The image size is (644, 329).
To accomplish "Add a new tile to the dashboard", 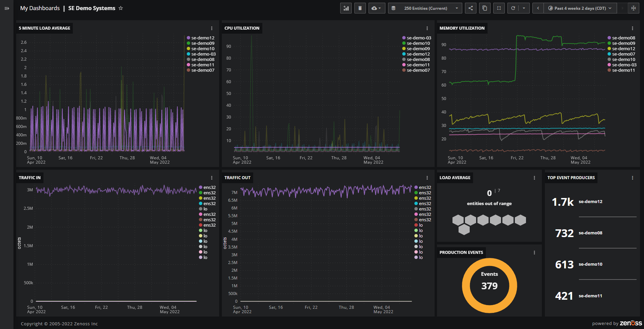I will [x=346, y=8].
